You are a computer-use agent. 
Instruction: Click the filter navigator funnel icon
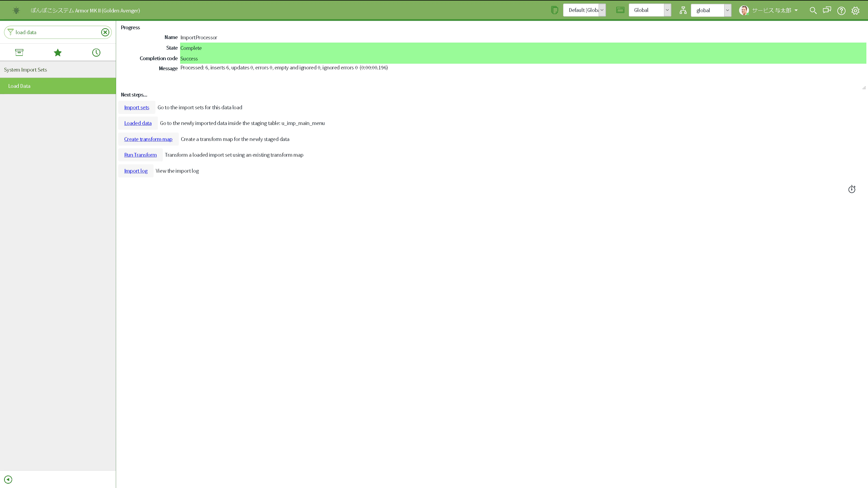point(11,32)
